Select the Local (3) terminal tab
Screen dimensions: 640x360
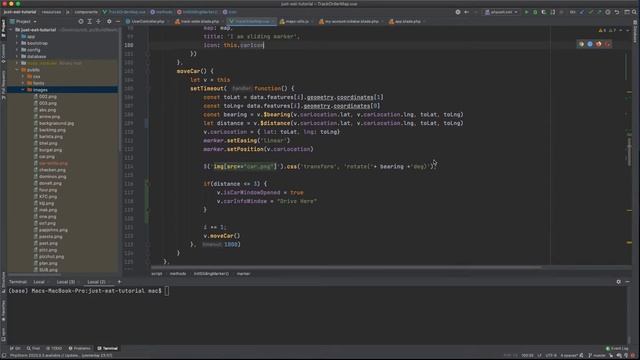(x=66, y=282)
